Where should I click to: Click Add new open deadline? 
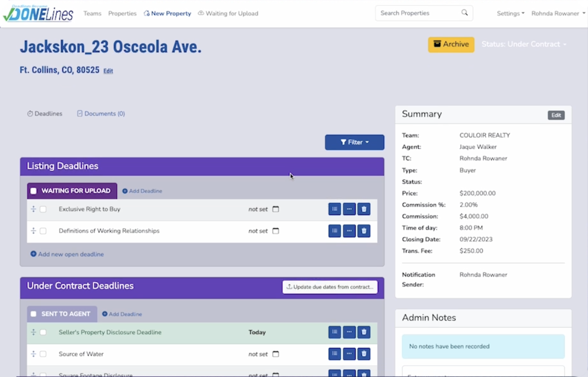pyautogui.click(x=67, y=254)
